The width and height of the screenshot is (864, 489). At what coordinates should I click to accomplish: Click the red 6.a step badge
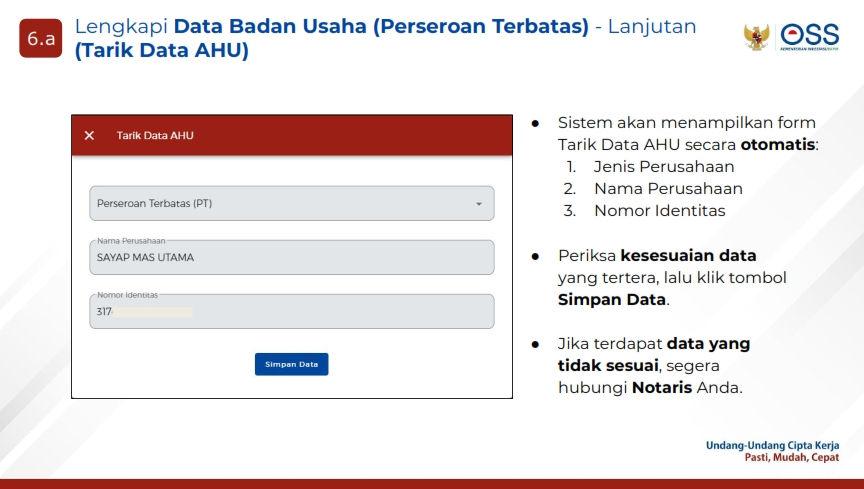41,38
